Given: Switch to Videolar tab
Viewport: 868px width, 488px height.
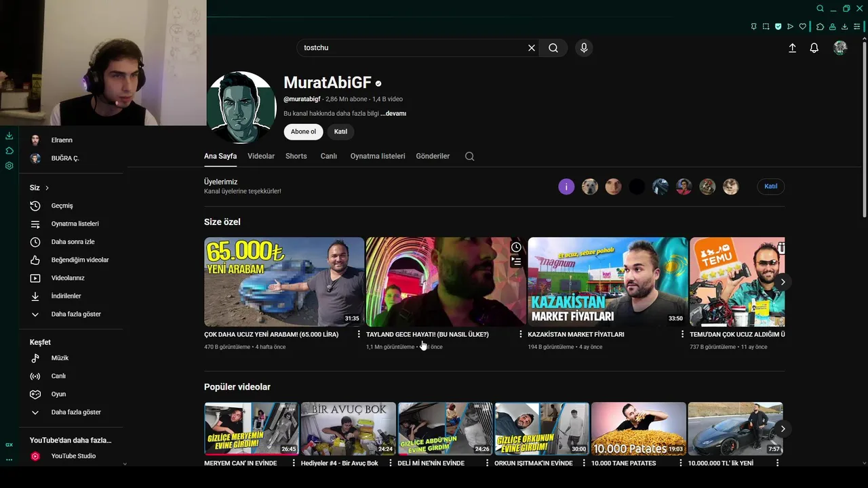Looking at the screenshot, I should coord(261,156).
